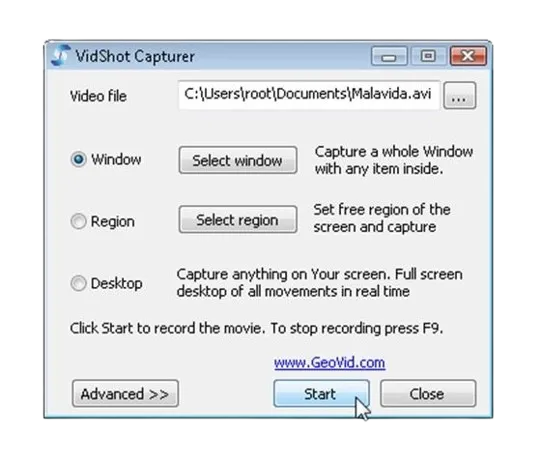This screenshot has height=461, width=541.
Task: Close the window with the red X button
Action: pos(468,56)
